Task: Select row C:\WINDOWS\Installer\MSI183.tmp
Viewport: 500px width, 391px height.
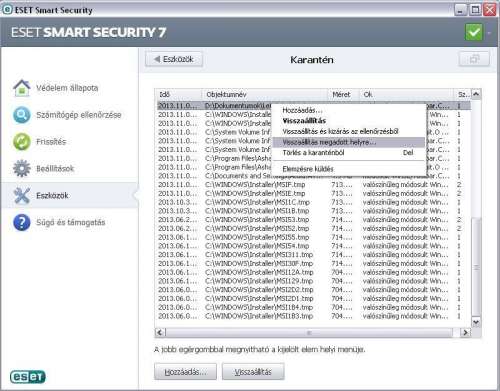Action: pyautogui.click(x=314, y=316)
